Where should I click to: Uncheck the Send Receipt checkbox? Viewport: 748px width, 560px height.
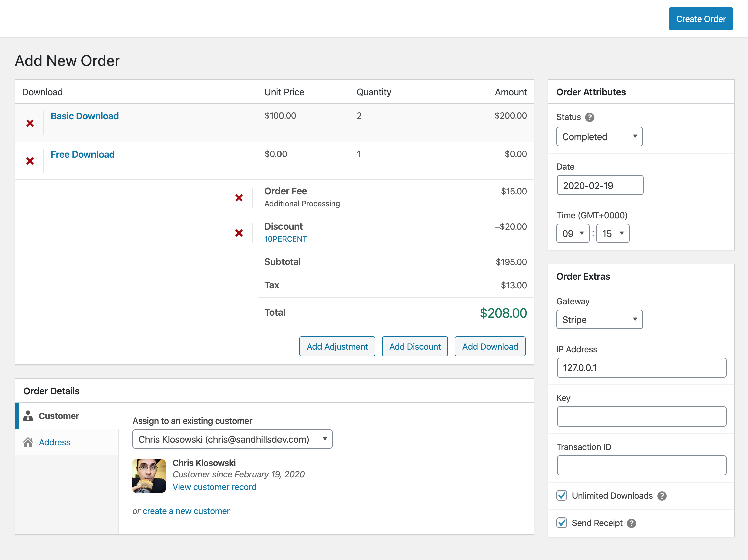tap(562, 523)
